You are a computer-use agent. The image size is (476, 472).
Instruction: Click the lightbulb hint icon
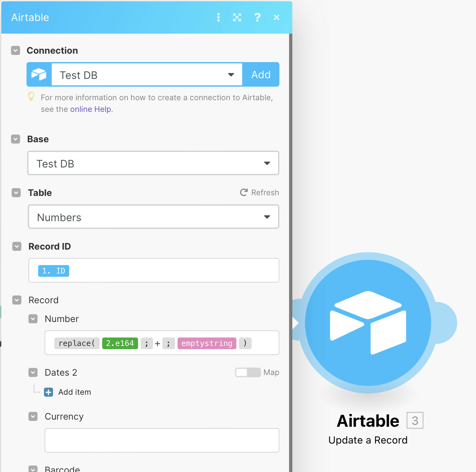(x=31, y=96)
